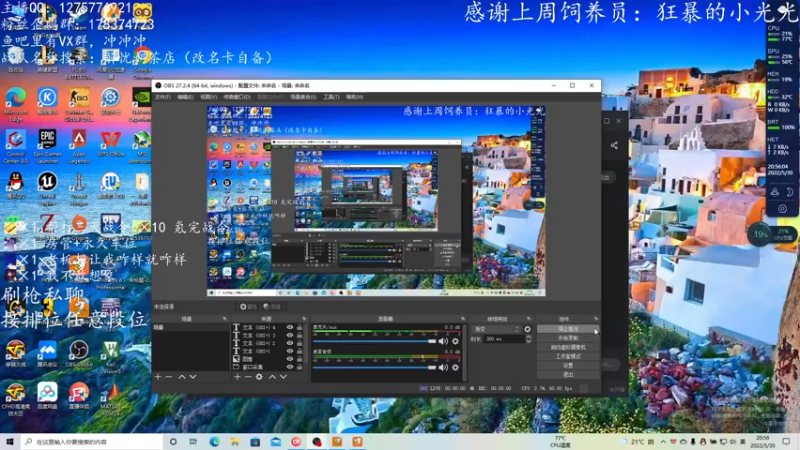Viewport: 800px width, 450px height.
Task: Click the 开始录制 button
Action: click(568, 338)
